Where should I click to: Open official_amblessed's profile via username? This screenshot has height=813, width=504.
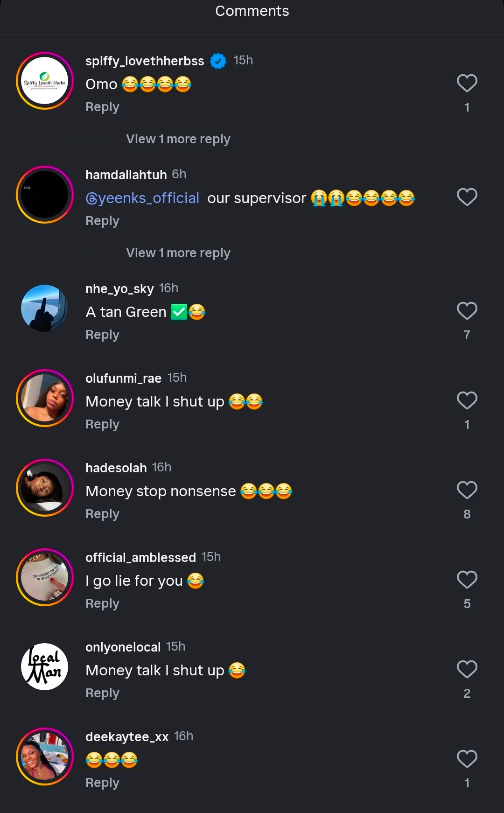(x=140, y=557)
